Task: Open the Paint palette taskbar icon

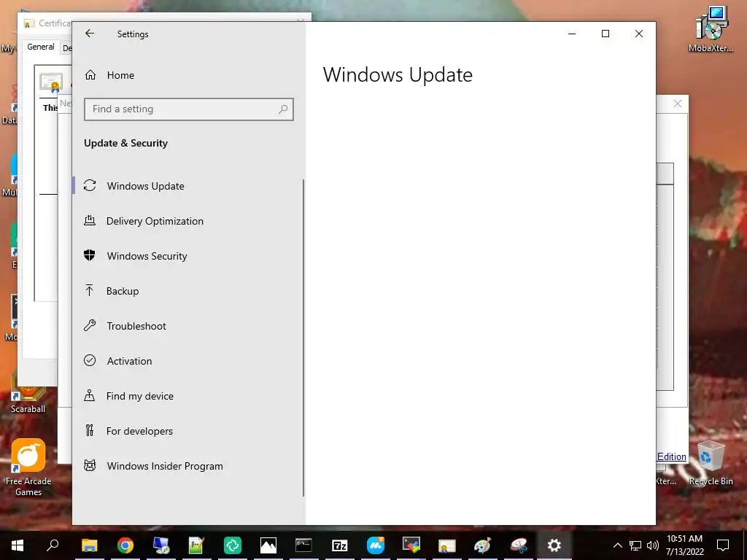Action: [x=482, y=545]
